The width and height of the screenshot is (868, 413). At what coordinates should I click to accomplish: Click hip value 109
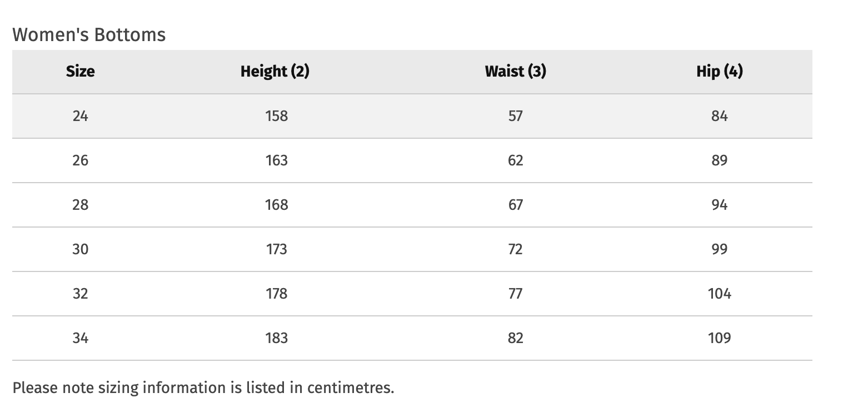coord(720,338)
